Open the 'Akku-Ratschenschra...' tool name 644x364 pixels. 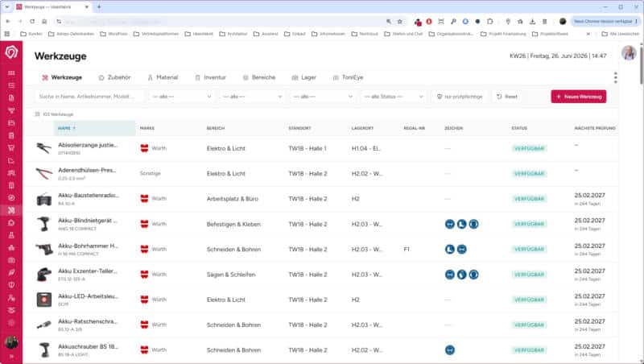88,321
